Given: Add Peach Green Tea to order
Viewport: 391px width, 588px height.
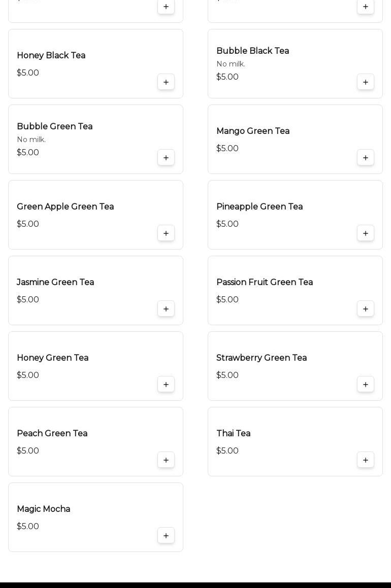Looking at the screenshot, I should (166, 460).
